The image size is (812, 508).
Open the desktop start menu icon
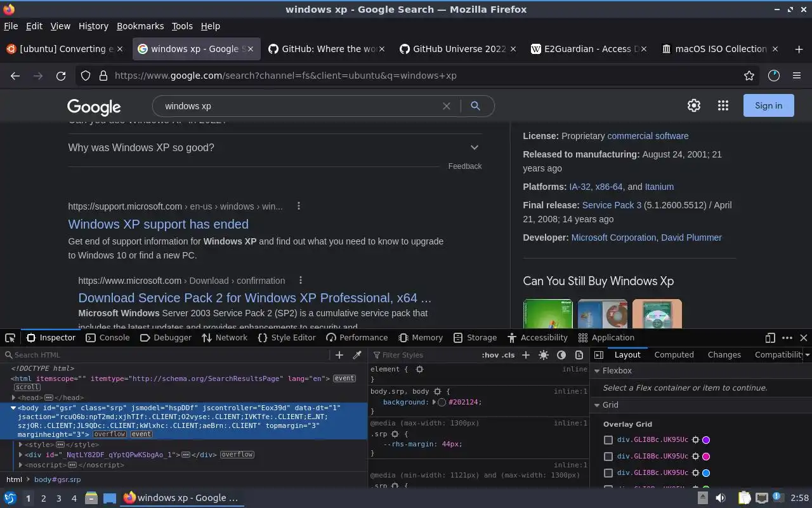coord(10,498)
